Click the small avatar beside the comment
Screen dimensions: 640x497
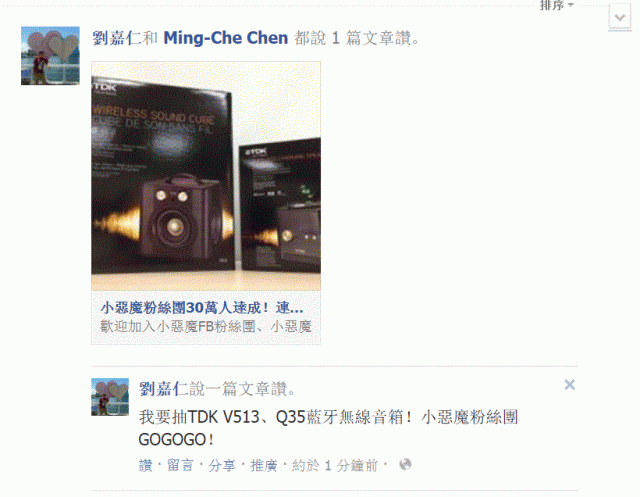110,397
